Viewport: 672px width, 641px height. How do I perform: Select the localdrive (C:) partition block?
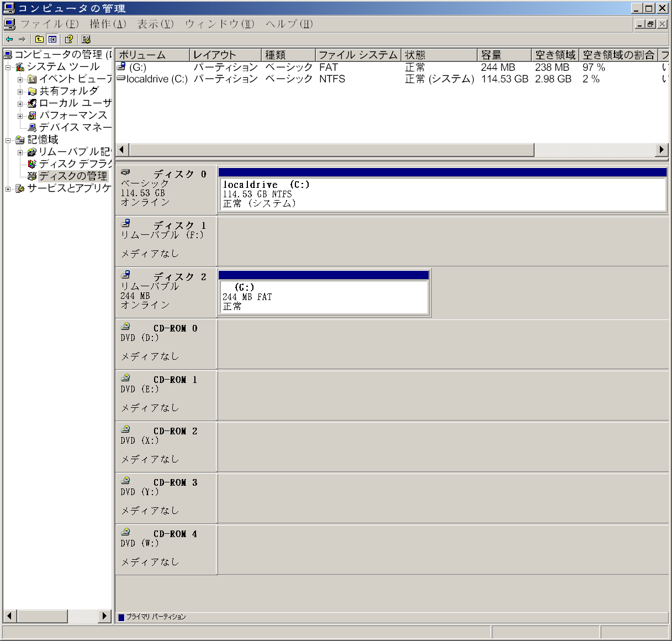click(442, 194)
